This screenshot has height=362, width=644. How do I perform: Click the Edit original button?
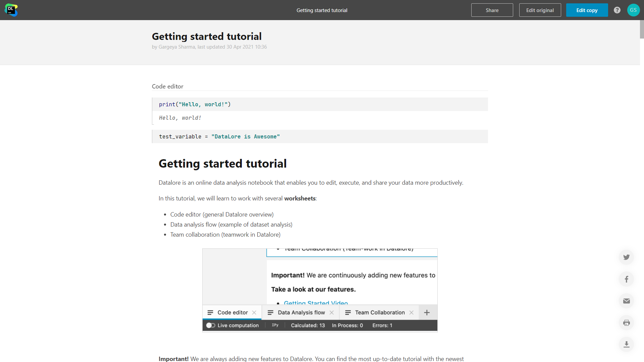pos(540,10)
